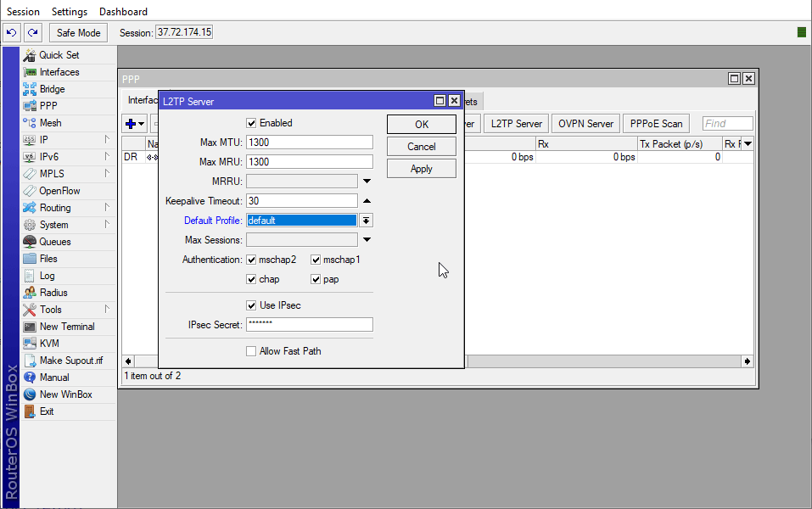Click the OVPN Server button

[x=585, y=124]
